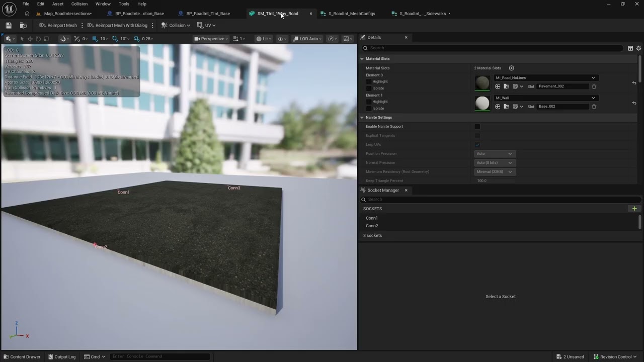Enable Nanite Support checkbox
Screen dimensions: 644x362
tap(477, 127)
